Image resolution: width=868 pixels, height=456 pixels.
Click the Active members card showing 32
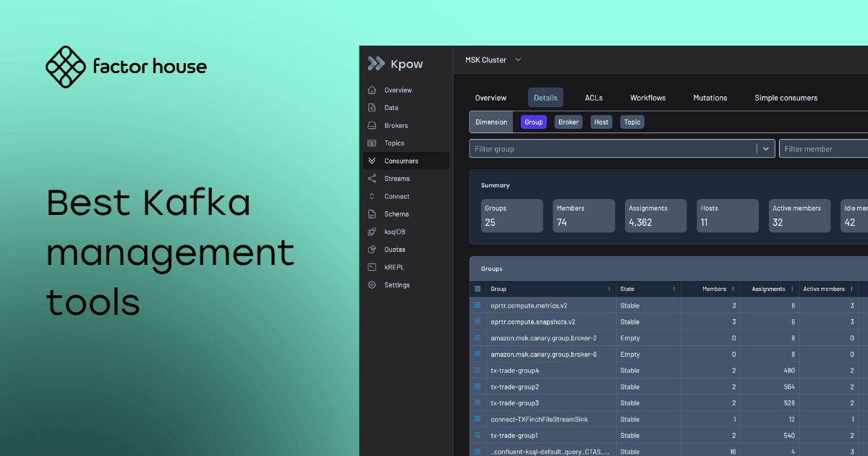click(x=799, y=216)
